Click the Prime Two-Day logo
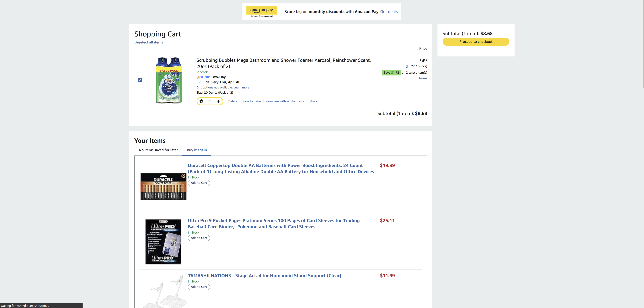644x308 pixels. pos(211,77)
